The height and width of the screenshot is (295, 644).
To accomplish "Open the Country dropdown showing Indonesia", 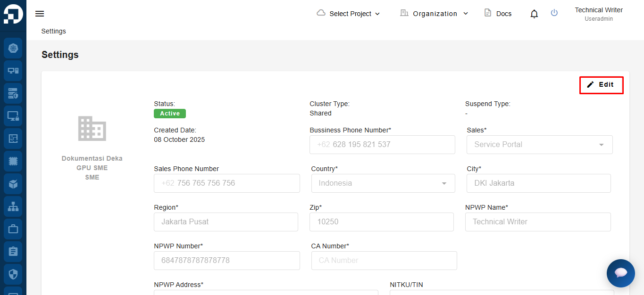I will pyautogui.click(x=383, y=183).
